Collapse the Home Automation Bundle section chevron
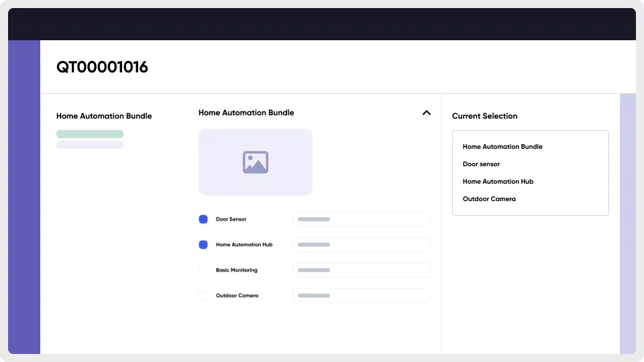The height and width of the screenshot is (362, 644). pyautogui.click(x=426, y=113)
